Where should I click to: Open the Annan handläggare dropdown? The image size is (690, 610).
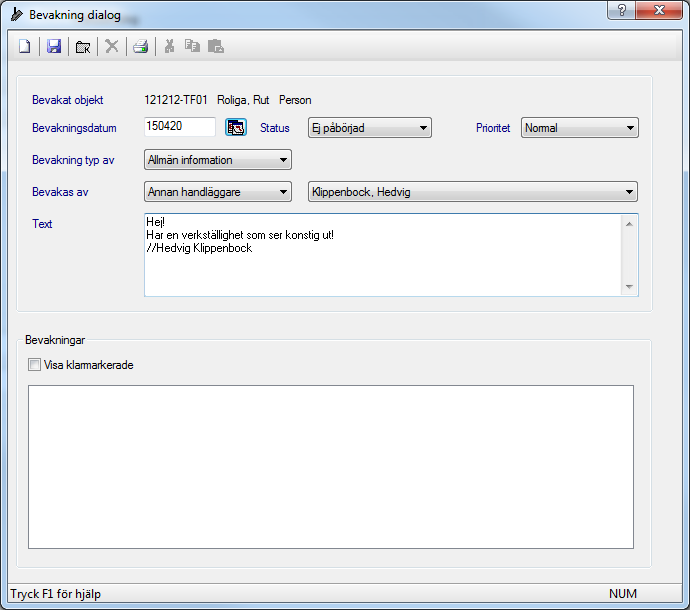pos(218,192)
